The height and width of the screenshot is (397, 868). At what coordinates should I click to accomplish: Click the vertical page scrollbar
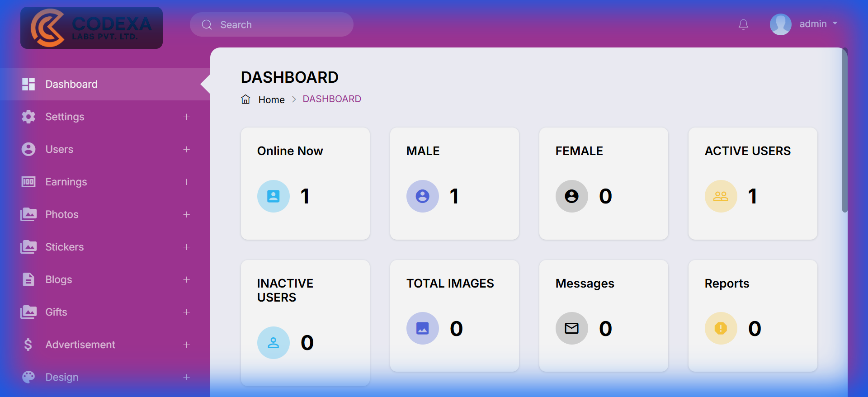[844, 131]
